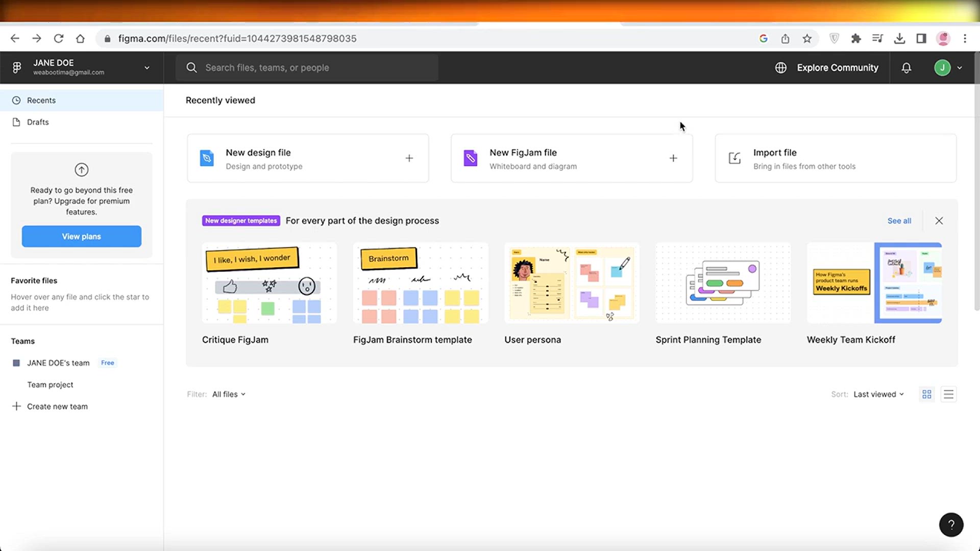Switch to grid view
This screenshot has width=980, height=551.
coord(927,394)
